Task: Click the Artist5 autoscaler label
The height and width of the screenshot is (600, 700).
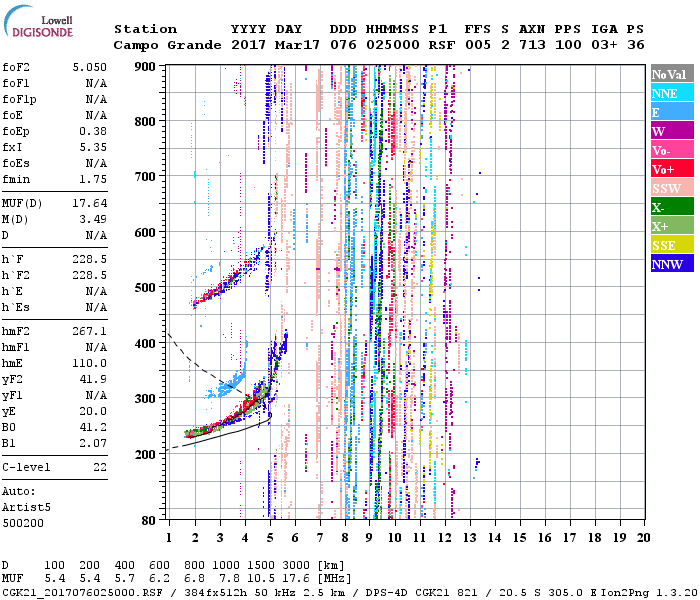Action: [x=26, y=508]
